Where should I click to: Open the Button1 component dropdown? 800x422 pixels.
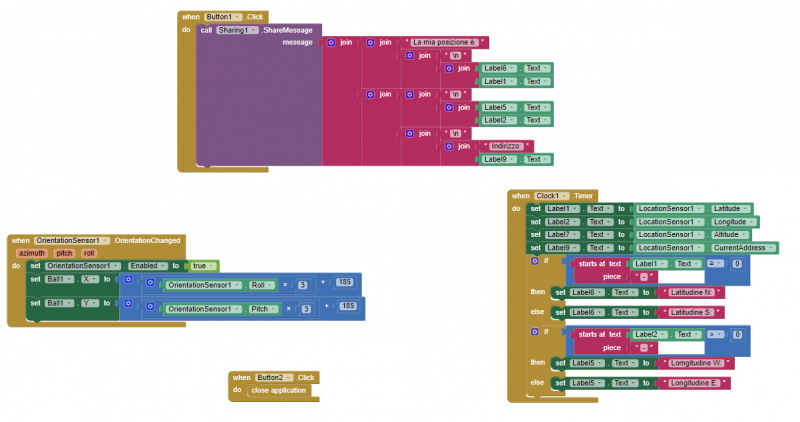click(x=221, y=17)
